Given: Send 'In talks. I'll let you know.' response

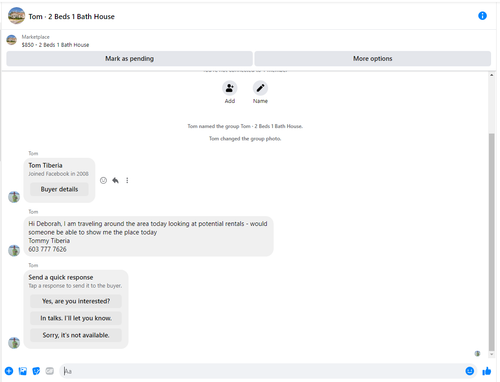Looking at the screenshot, I should (76, 318).
